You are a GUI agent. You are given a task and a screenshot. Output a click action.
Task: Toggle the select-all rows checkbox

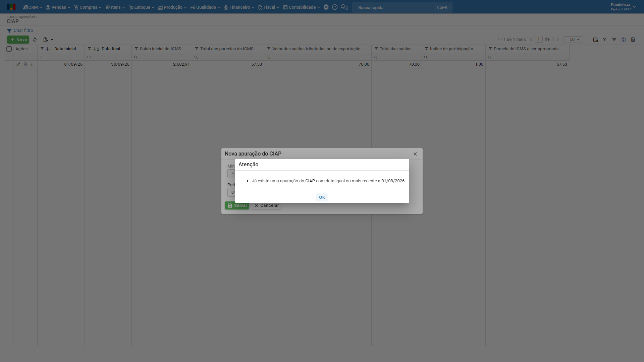(9, 49)
